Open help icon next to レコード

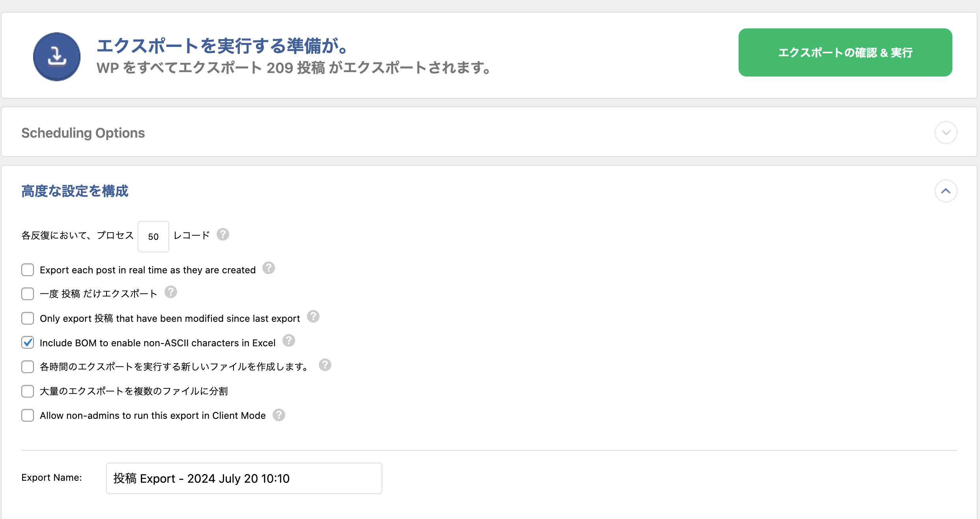coord(223,235)
